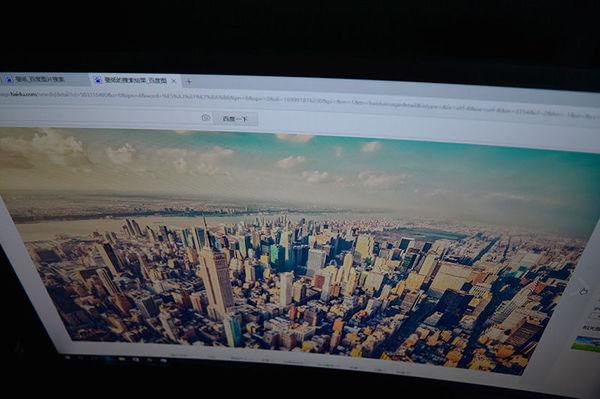Image resolution: width=600 pixels, height=399 pixels.
Task: Click the Baidu search input box
Action: tap(103, 116)
